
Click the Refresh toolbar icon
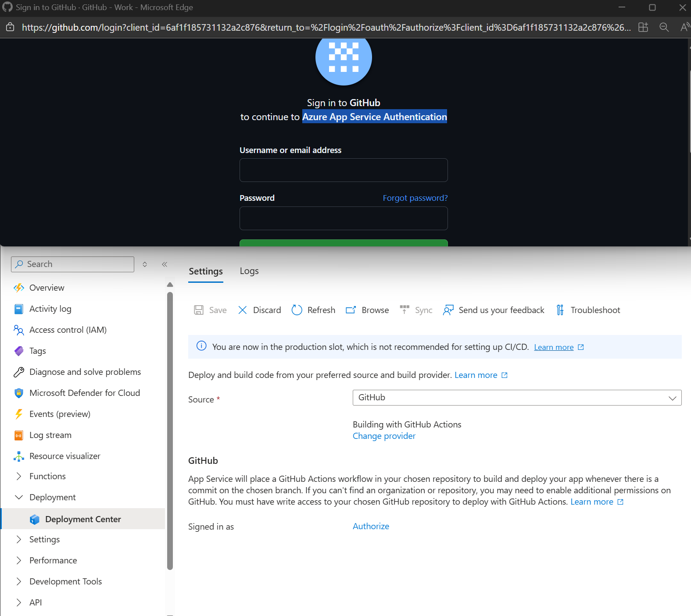point(297,310)
